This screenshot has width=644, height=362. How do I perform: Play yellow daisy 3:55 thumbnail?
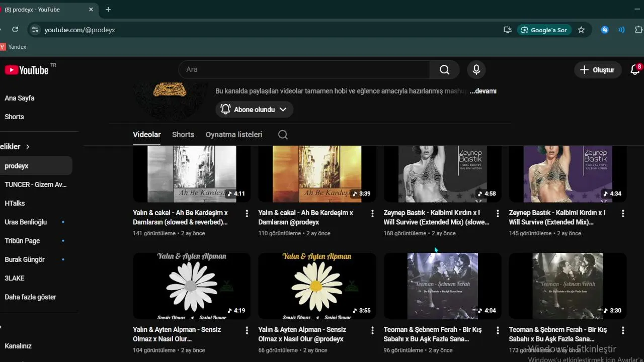pyautogui.click(x=317, y=286)
